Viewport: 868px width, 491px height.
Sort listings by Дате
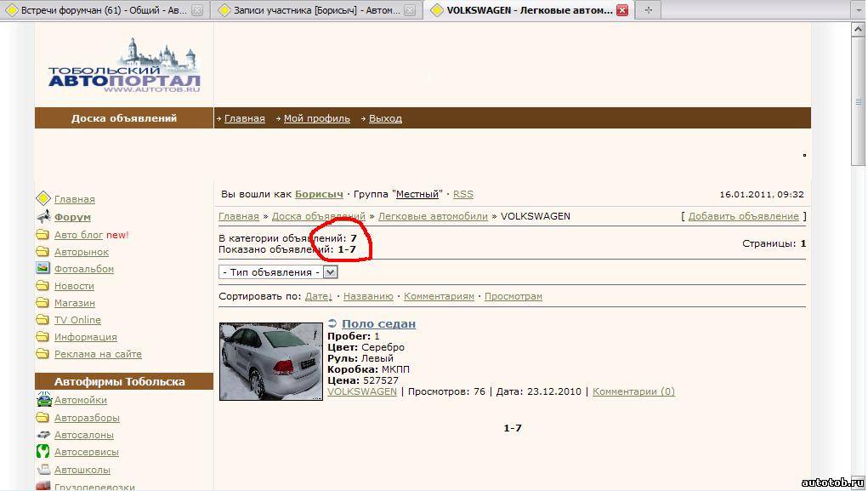[318, 296]
